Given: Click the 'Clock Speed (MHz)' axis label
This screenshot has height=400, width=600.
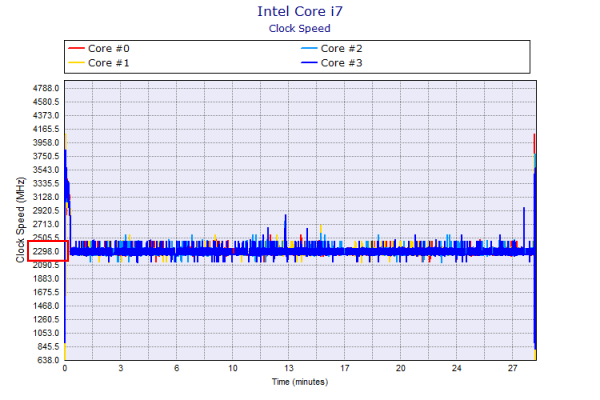Looking at the screenshot, I should click(x=20, y=220).
